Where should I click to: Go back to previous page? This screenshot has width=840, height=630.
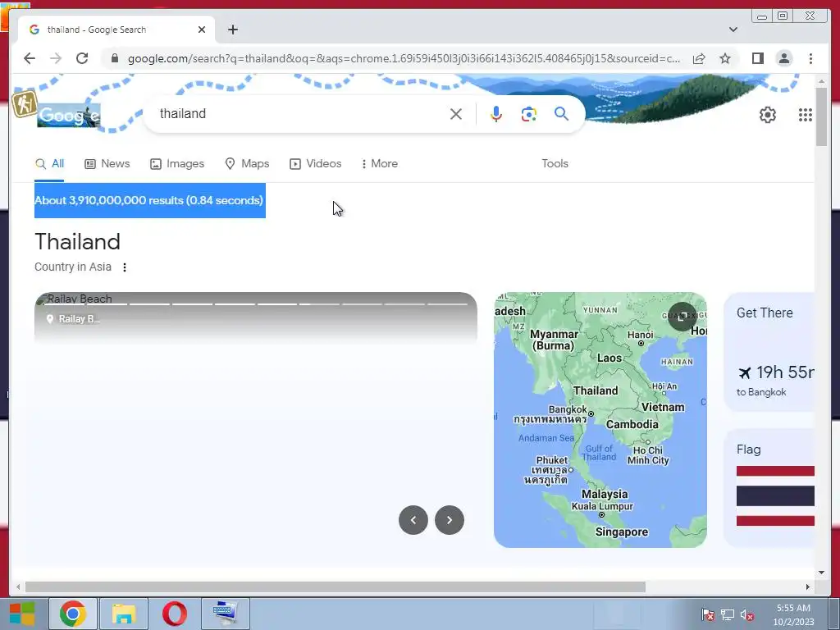click(x=30, y=58)
